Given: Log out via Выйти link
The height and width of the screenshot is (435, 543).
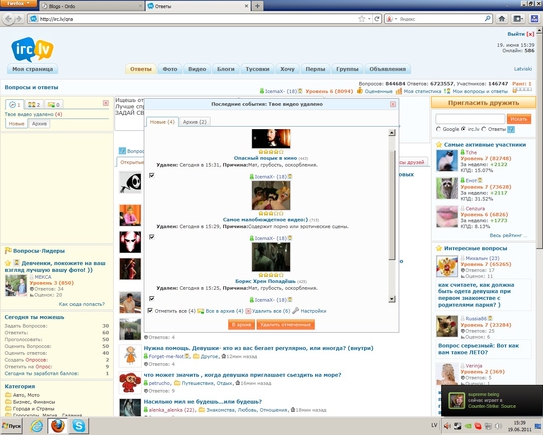Looking at the screenshot, I should [516, 34].
